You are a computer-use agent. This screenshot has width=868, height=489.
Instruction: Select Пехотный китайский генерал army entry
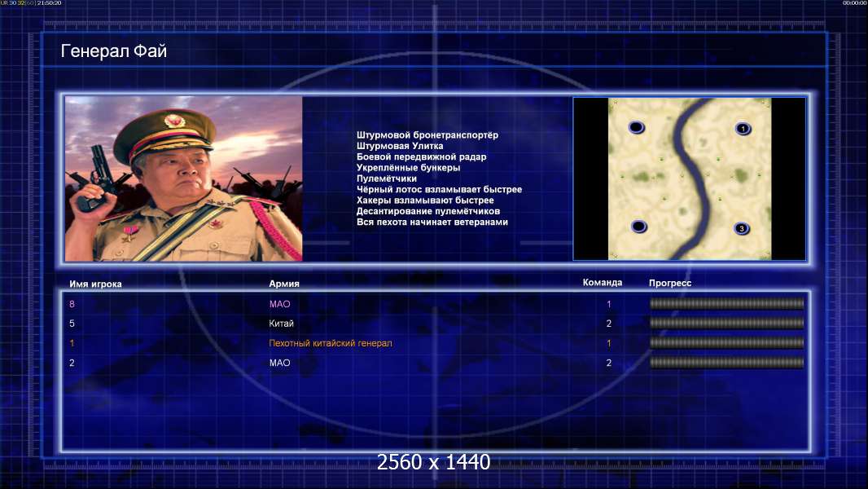[x=331, y=343]
